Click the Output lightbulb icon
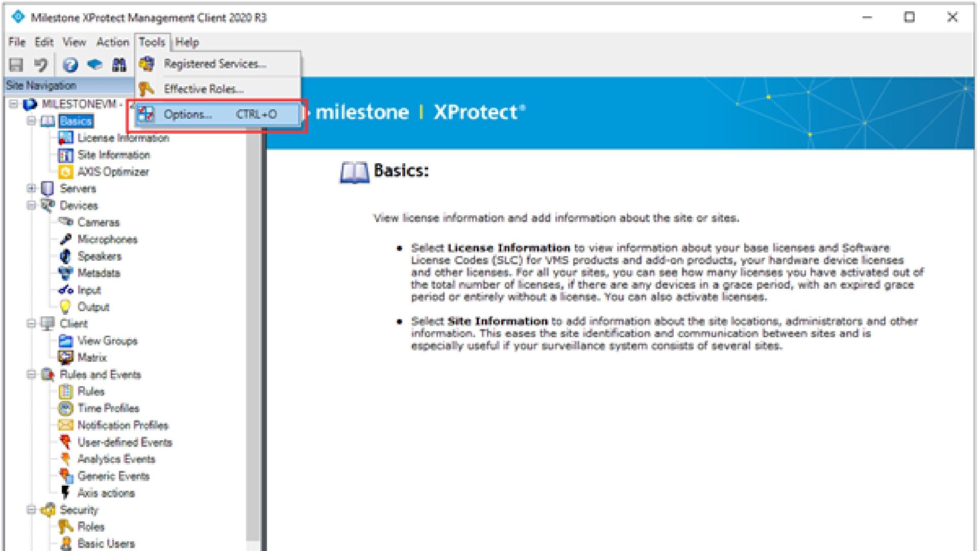This screenshot has width=980, height=551. click(65, 307)
